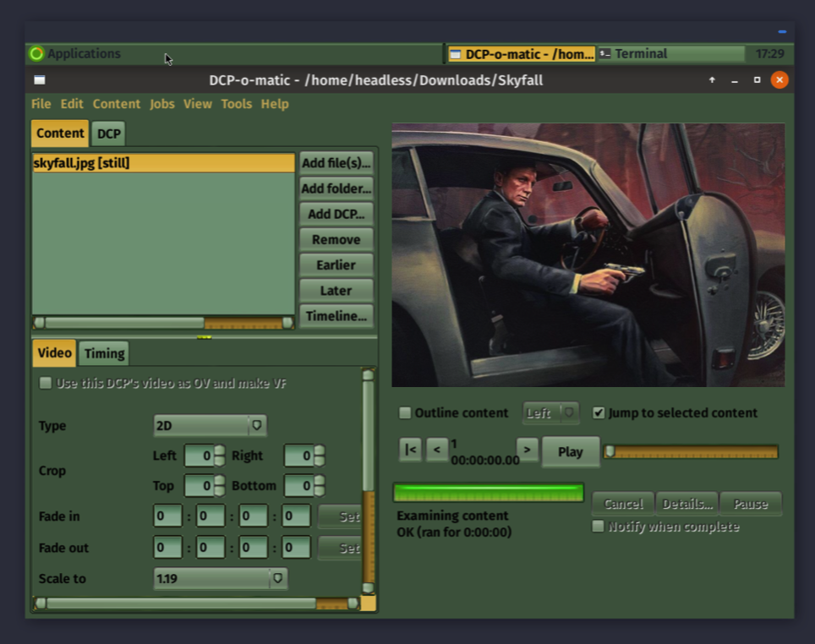The image size is (815, 644).
Task: Click the playback position slider
Action: (690, 451)
